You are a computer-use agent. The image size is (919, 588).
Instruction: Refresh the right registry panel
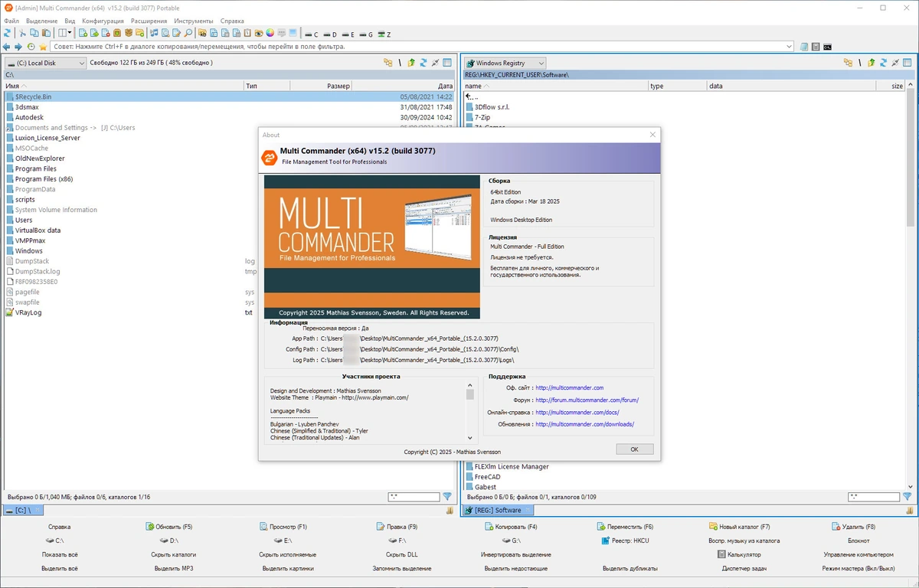pyautogui.click(x=884, y=63)
